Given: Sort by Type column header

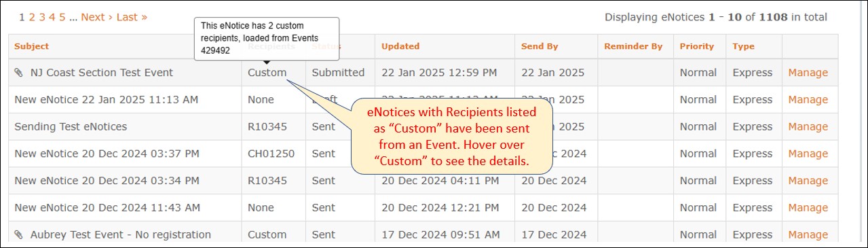Looking at the screenshot, I should (744, 46).
